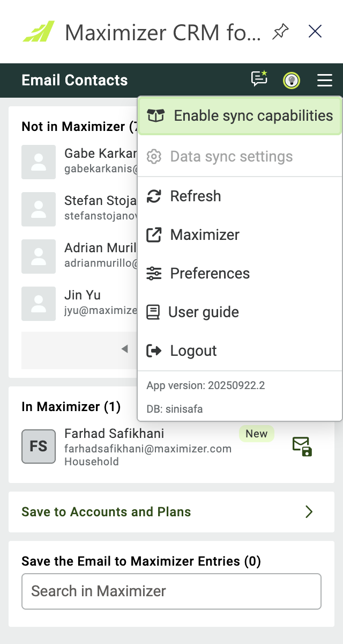Viewport: 343px width, 644px height.
Task: Click the Maximizer green logo
Action: coord(39,31)
